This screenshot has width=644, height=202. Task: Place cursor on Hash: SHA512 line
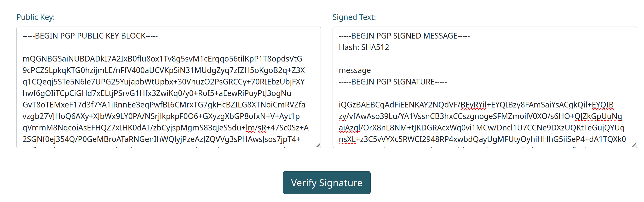[364, 47]
